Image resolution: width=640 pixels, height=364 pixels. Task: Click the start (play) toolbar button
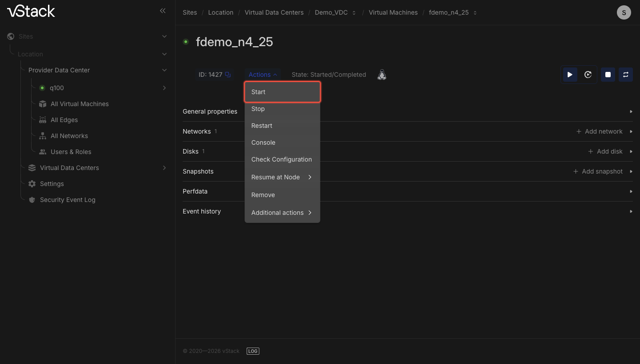coord(570,75)
